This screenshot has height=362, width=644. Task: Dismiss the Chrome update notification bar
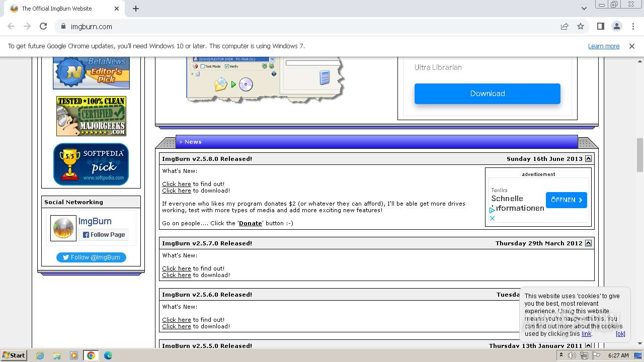(x=632, y=46)
